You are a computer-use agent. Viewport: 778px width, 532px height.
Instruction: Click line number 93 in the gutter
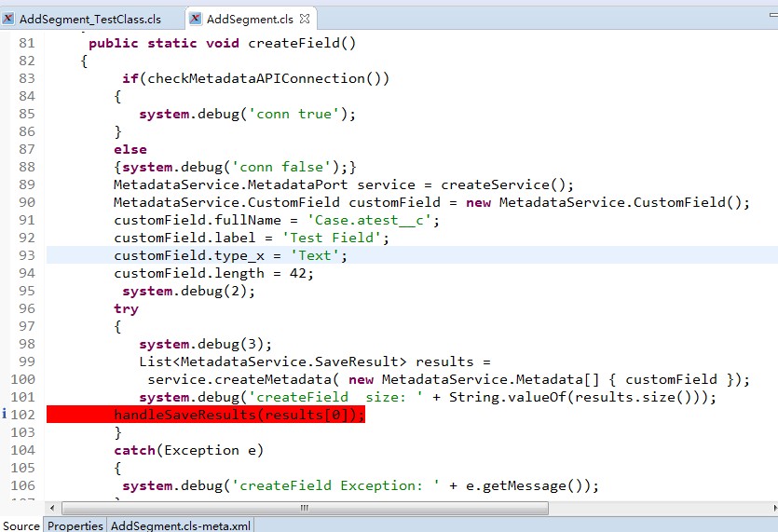(27, 255)
